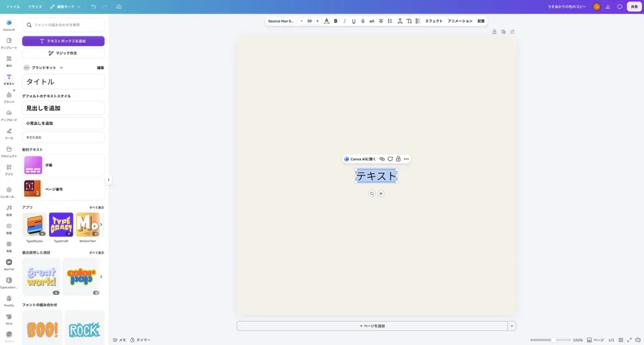Open the Source Han font family dropdown
This screenshot has width=644, height=345.
pos(281,21)
